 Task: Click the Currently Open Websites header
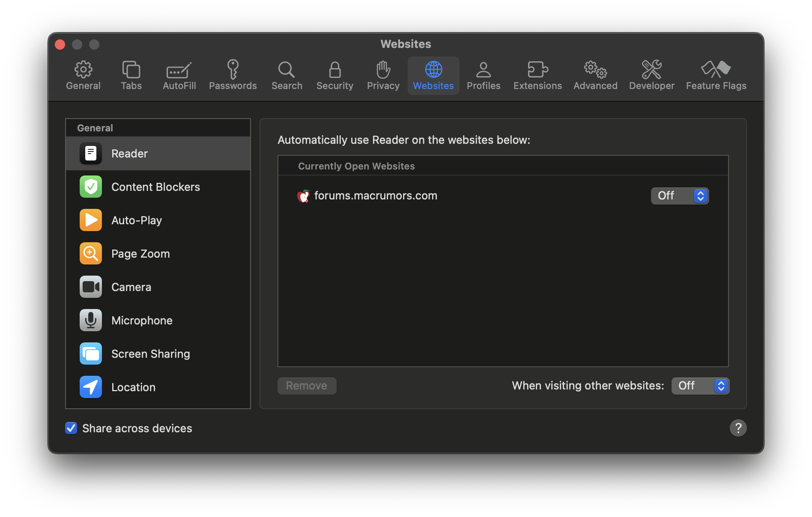[356, 166]
